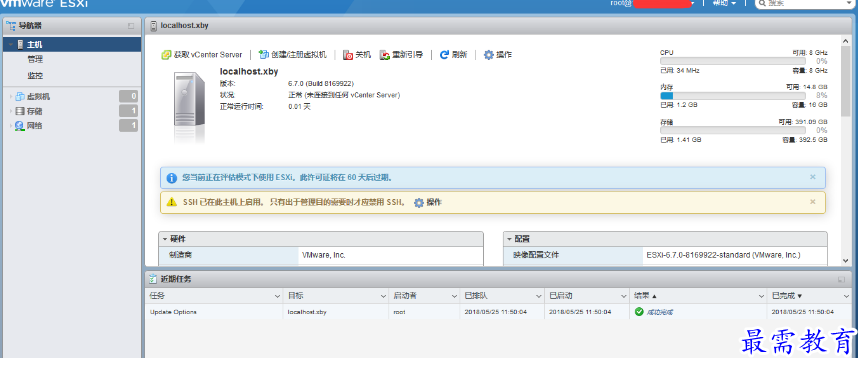
Task: Click the 6.7.0 (Build 8169922) version value
Action: 321,84
